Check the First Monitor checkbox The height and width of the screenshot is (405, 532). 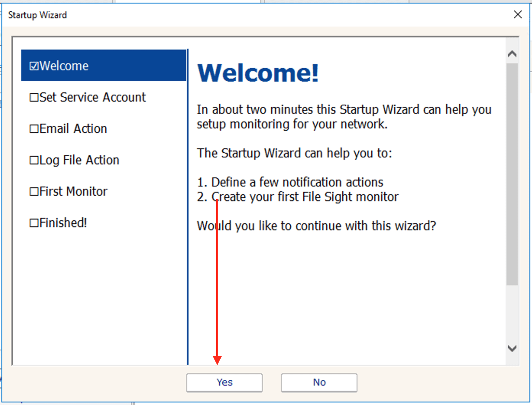click(34, 192)
